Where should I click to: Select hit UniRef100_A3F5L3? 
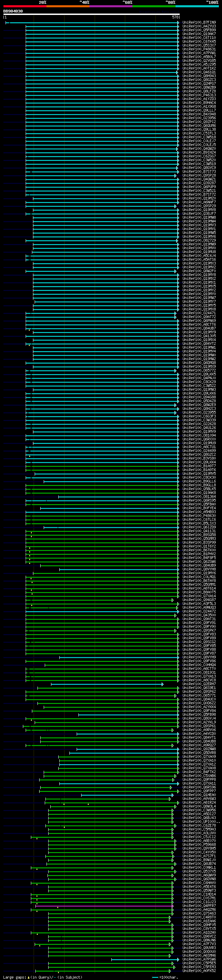coord(199,604)
